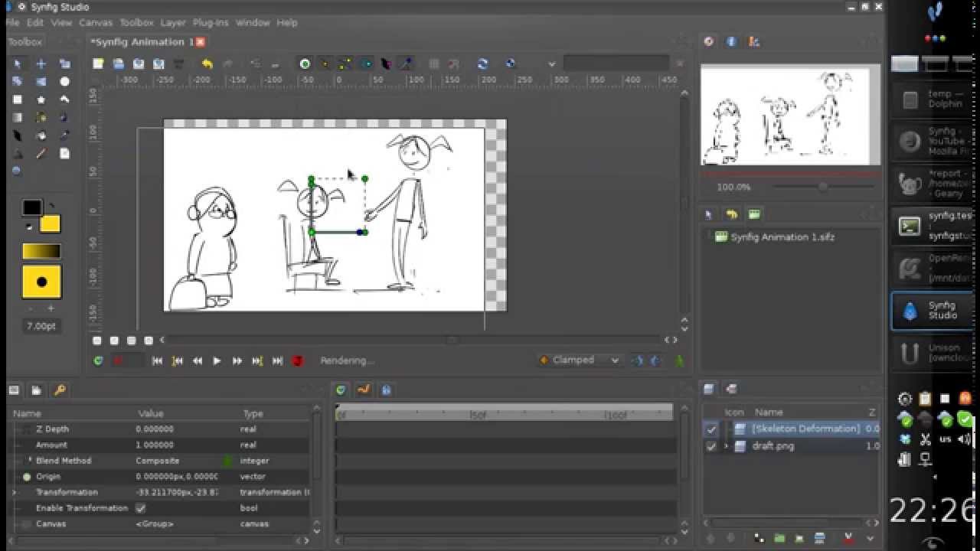Image resolution: width=980 pixels, height=551 pixels.
Task: Open the Curves tab icon beside the timetrack
Action: 364,390
